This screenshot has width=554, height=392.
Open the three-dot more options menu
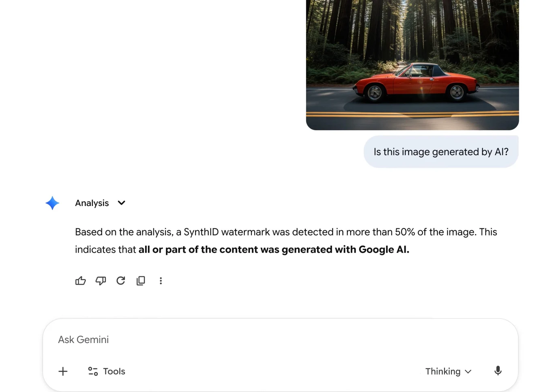tap(161, 281)
